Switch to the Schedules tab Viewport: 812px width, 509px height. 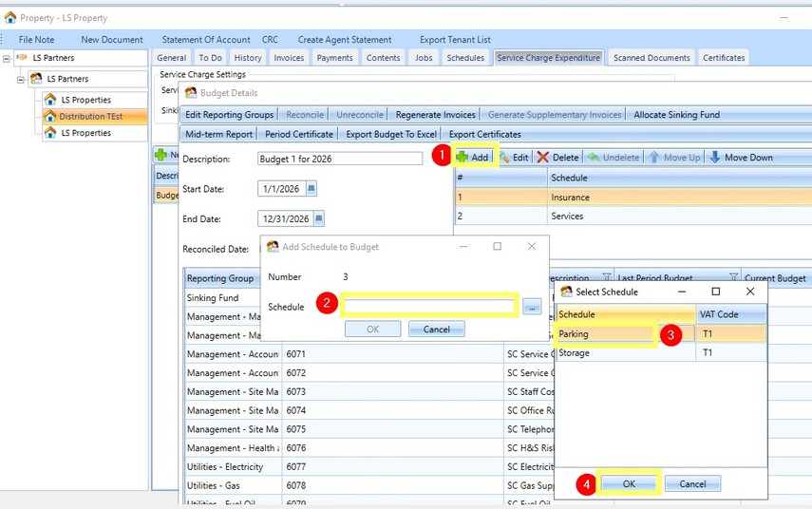[465, 58]
